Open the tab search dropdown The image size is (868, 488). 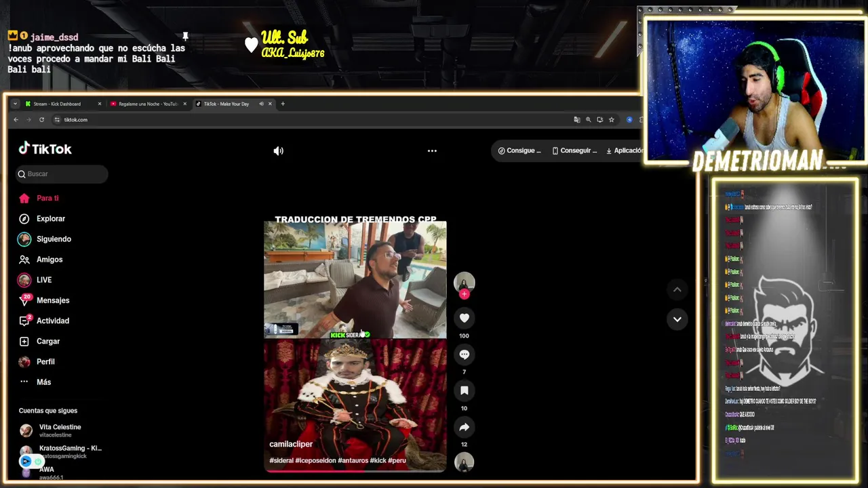tap(15, 104)
